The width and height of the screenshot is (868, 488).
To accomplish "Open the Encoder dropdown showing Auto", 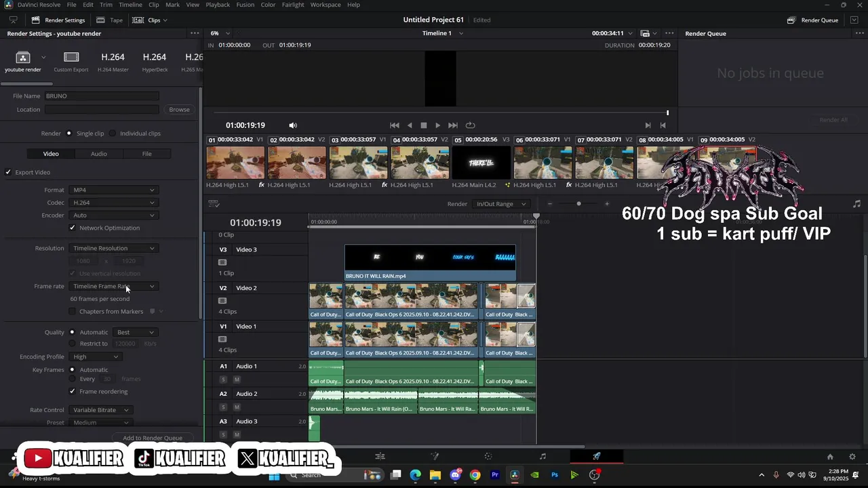I will tap(113, 216).
